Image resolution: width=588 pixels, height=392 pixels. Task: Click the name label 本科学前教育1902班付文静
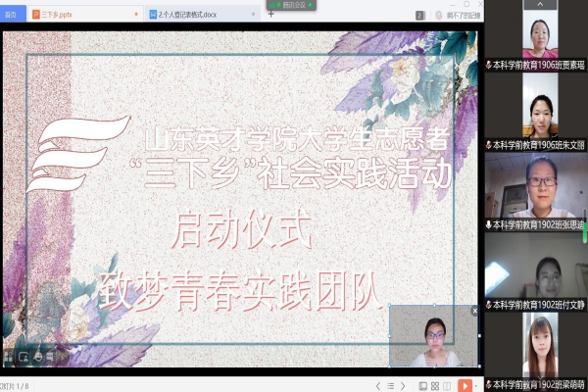click(538, 305)
